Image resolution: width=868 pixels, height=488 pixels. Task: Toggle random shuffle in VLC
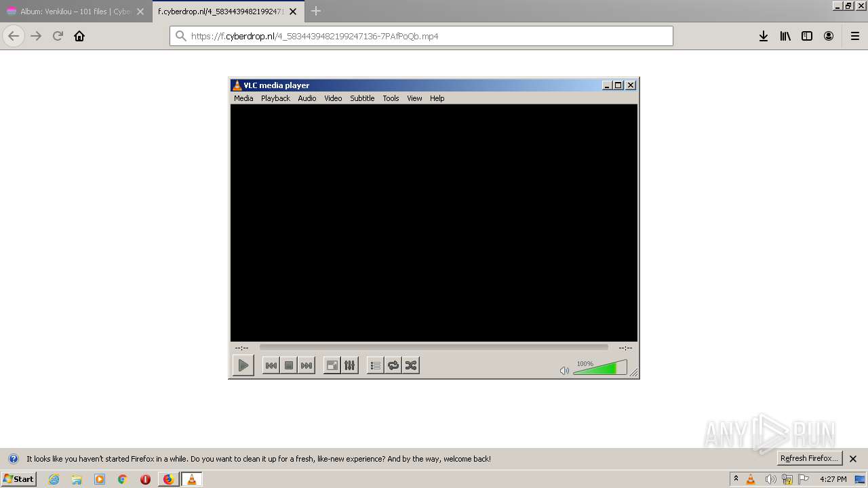pos(411,365)
